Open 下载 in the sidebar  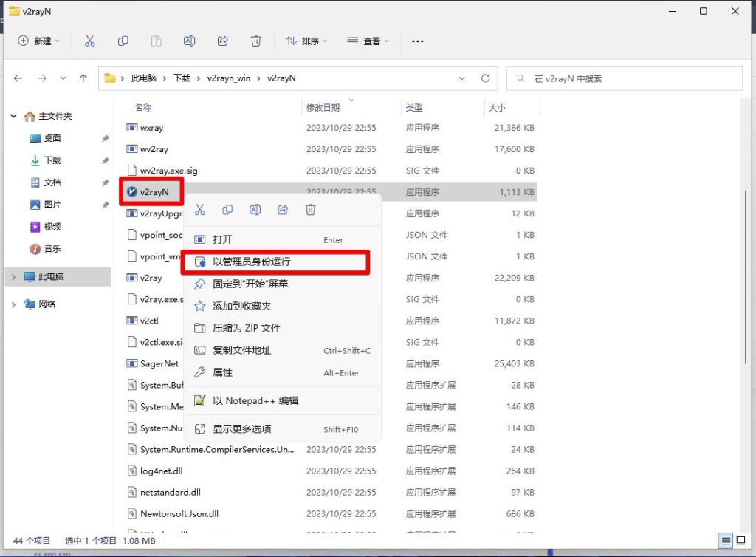tap(52, 160)
